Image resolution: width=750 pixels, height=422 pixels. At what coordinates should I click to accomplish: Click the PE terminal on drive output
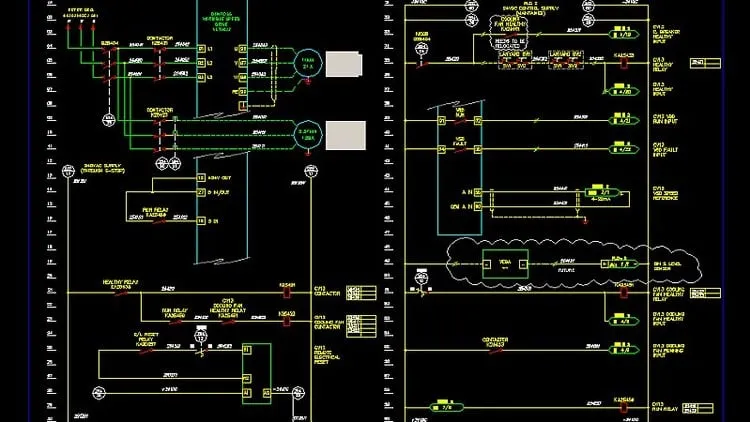point(243,92)
